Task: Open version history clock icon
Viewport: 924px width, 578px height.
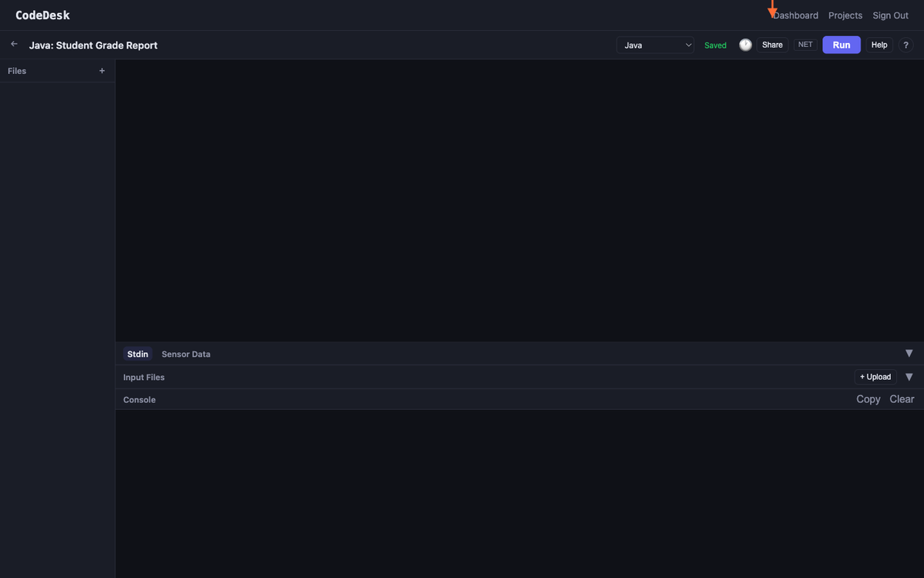Action: 745,45
